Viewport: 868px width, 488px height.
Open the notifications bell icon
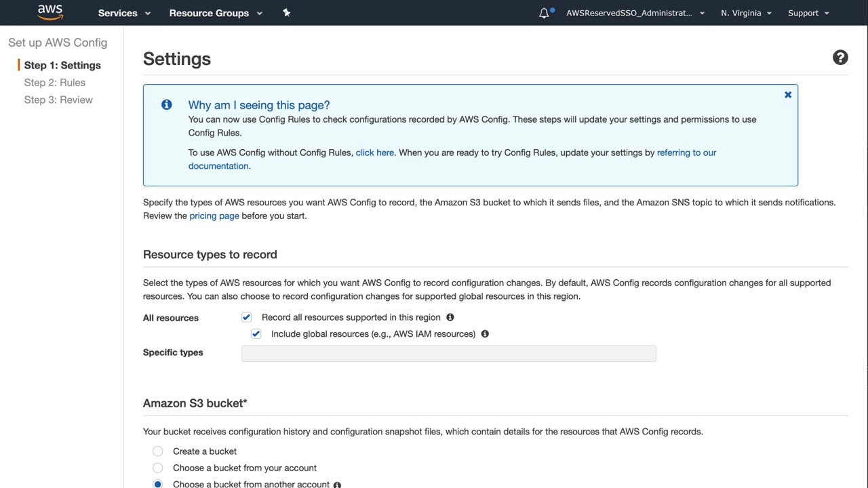coord(544,13)
